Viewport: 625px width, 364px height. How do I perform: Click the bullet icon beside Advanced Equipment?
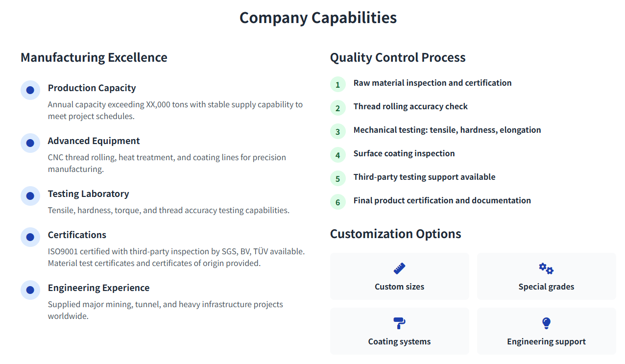(30, 143)
